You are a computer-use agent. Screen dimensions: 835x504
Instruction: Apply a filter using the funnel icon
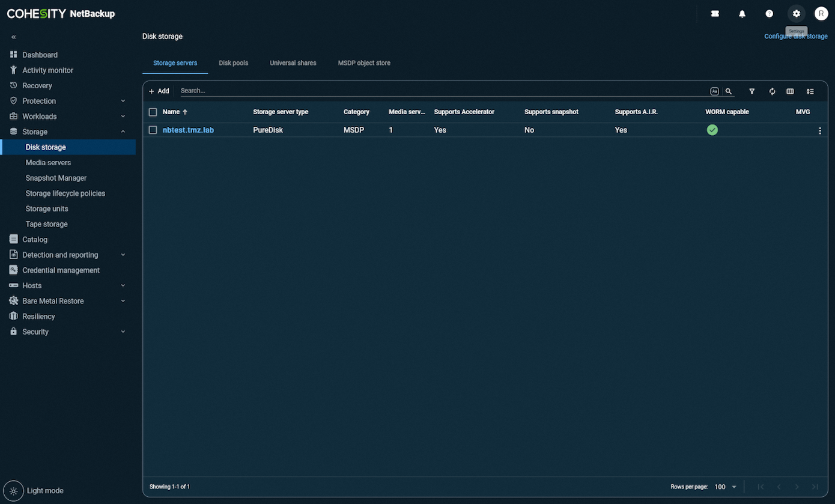click(751, 91)
